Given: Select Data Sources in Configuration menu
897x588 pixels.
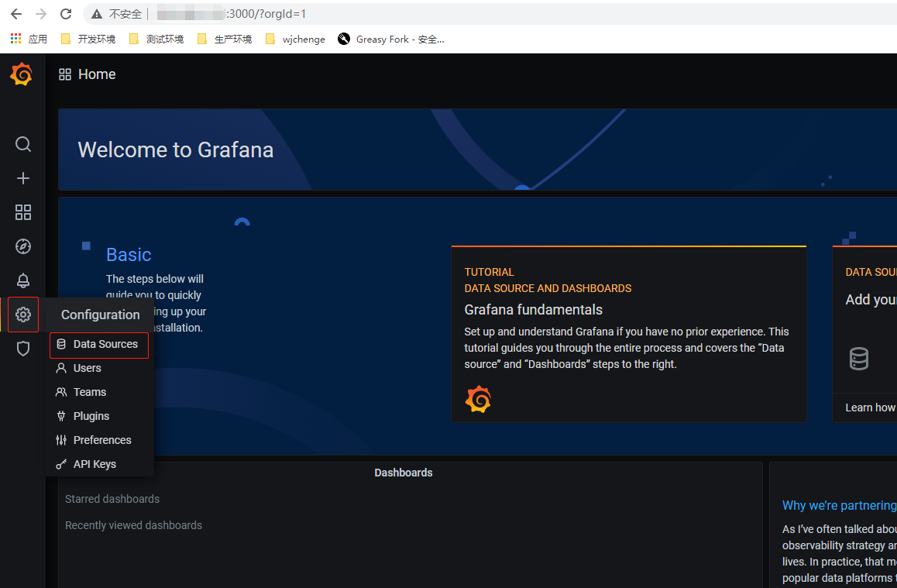Looking at the screenshot, I should 99,344.
